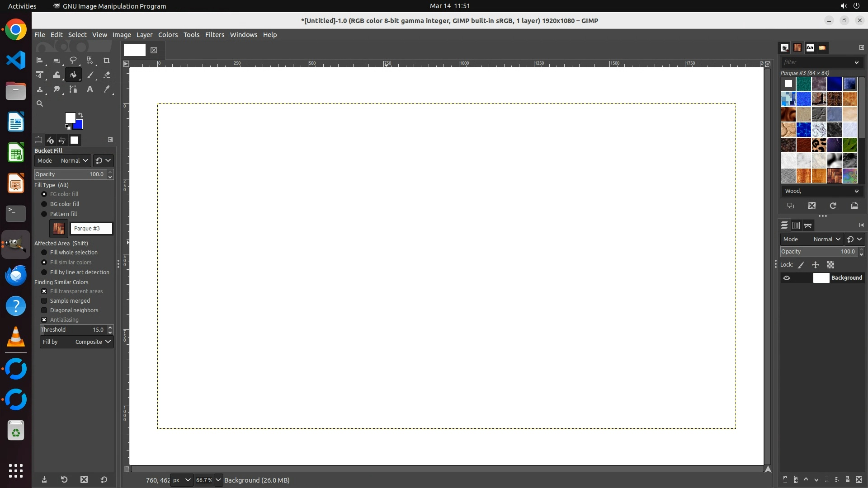This screenshot has width=868, height=488.
Task: Select the Free Select lasso tool
Action: tap(73, 60)
